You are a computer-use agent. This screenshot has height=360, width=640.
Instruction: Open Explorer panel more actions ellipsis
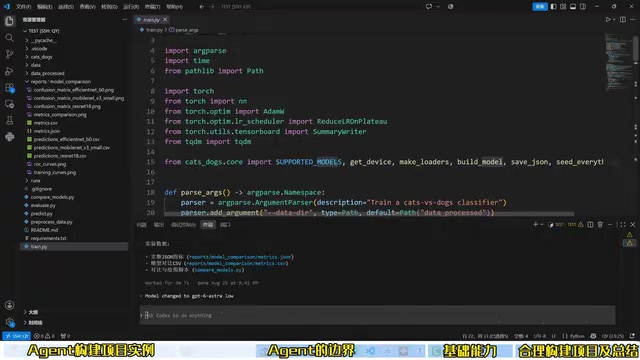pyautogui.click(x=124, y=20)
